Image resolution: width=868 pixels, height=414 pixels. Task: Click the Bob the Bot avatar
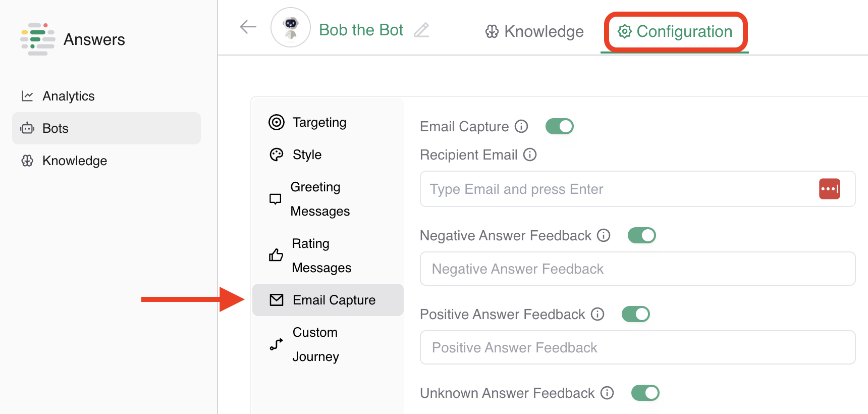pyautogui.click(x=291, y=27)
